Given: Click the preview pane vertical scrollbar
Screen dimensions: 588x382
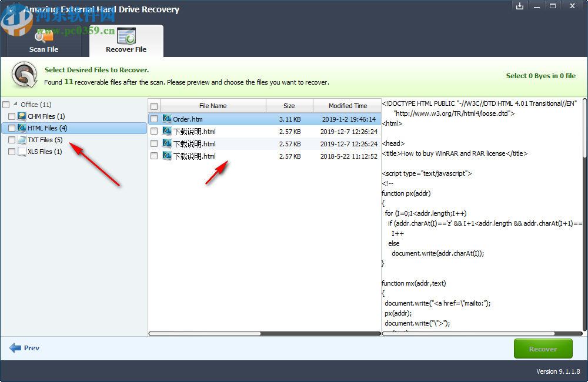Looking at the screenshot, I should click(586, 216).
